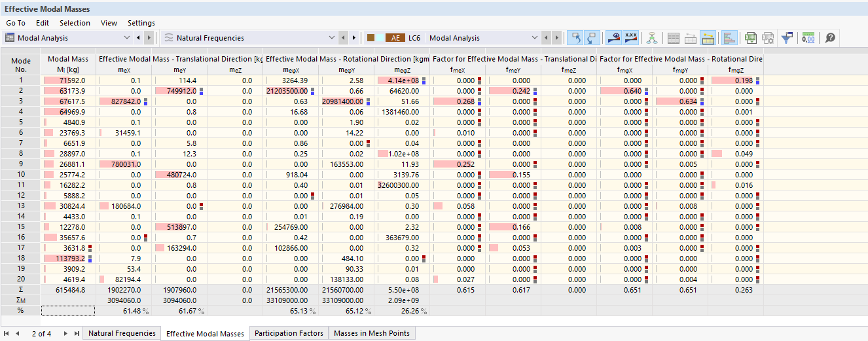Screen dimensions: 868x341
Task: Jump to the last table page
Action: [x=77, y=333]
